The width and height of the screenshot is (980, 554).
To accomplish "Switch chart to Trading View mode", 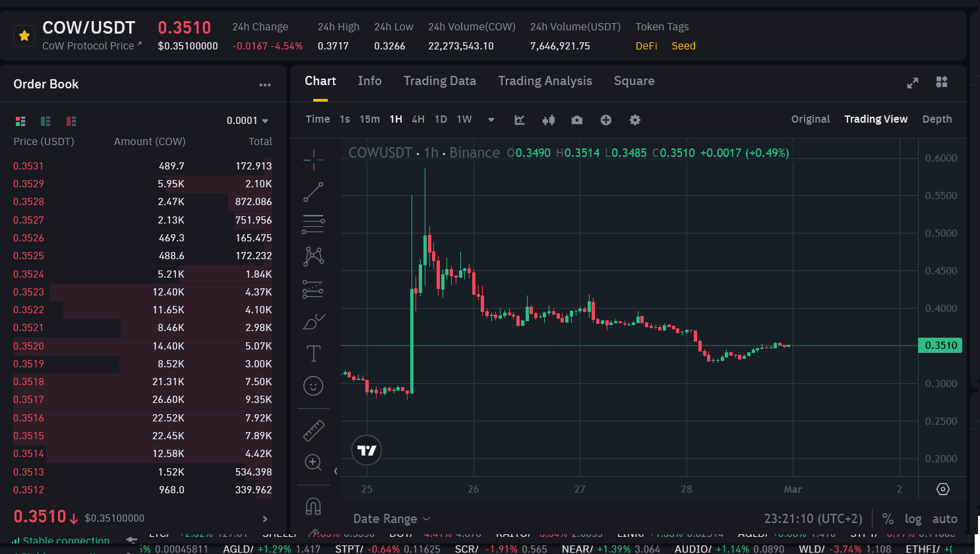I will tap(876, 119).
